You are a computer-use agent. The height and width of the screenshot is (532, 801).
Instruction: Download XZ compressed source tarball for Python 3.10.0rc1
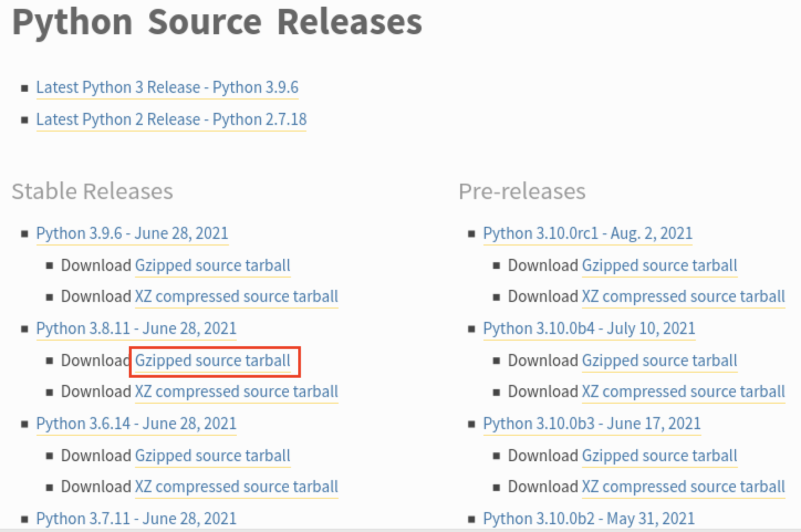pos(683,296)
